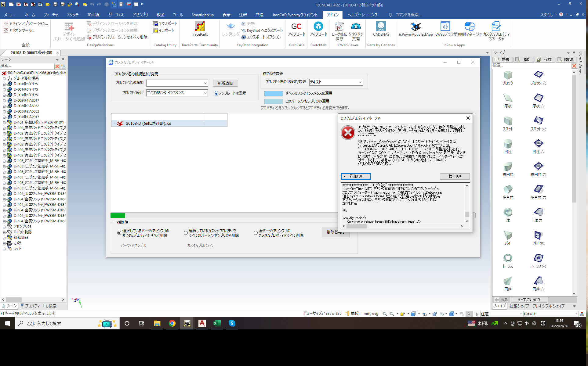
Task: Launch the icWebブラウザ icon
Action: (445, 27)
